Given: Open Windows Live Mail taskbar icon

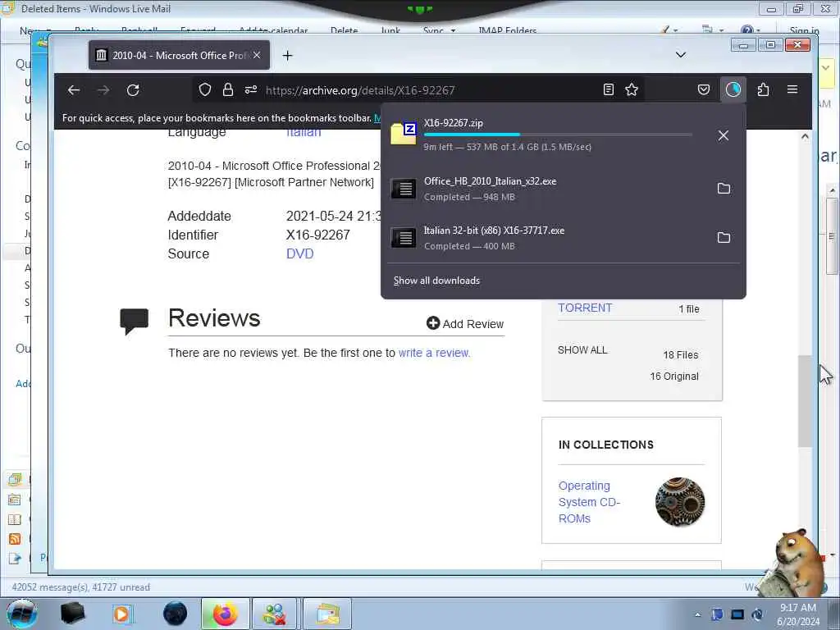Looking at the screenshot, I should click(x=327, y=614).
